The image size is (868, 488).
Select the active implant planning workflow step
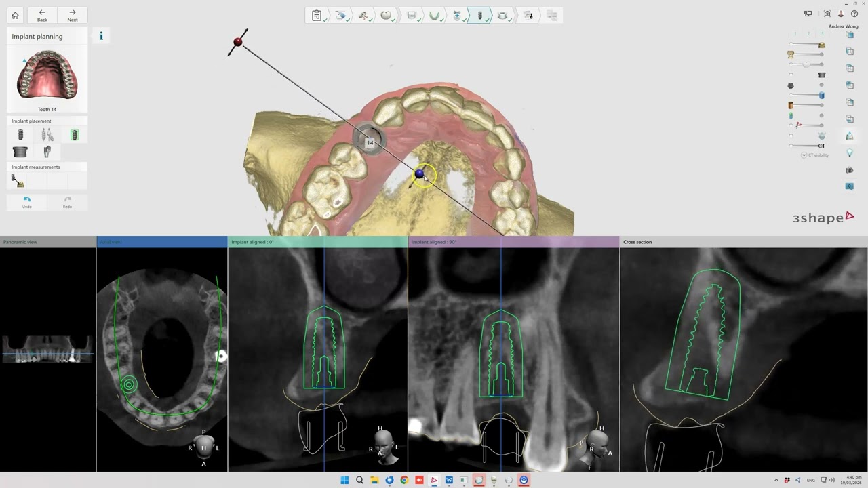click(480, 15)
